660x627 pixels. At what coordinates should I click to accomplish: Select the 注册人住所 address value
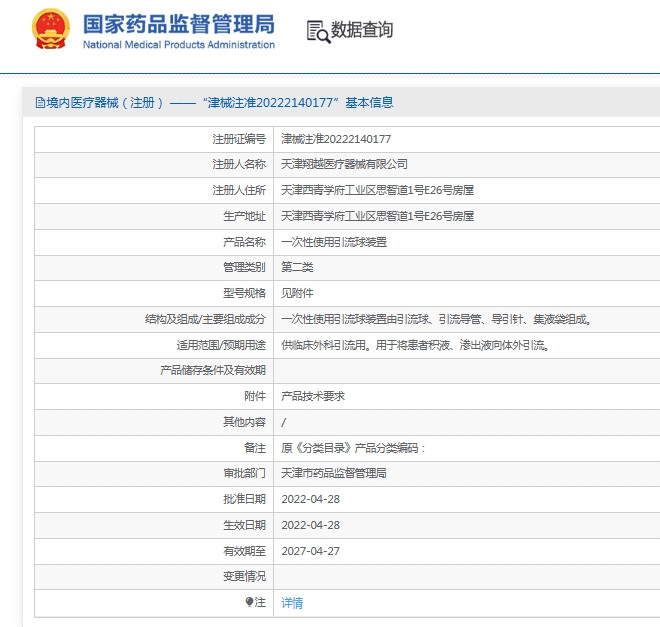coord(377,190)
